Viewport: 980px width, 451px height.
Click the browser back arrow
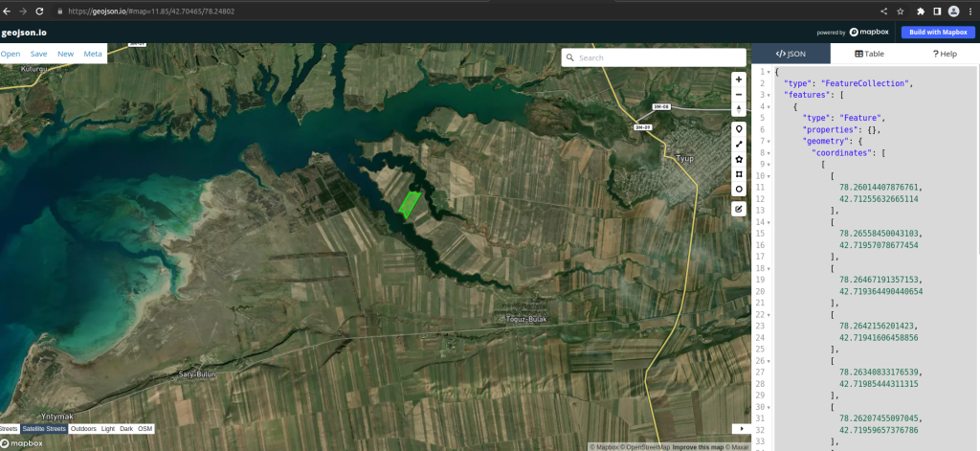7,11
